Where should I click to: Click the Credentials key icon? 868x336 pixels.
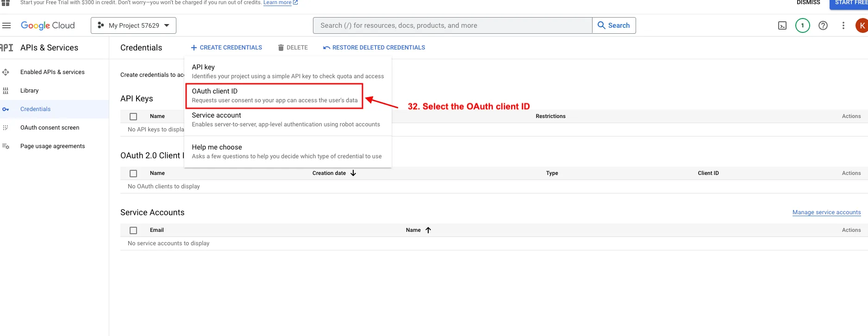click(x=6, y=109)
